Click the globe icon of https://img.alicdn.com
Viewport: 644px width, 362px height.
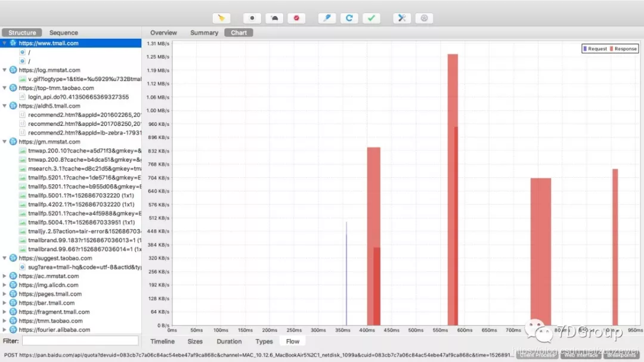tap(13, 284)
